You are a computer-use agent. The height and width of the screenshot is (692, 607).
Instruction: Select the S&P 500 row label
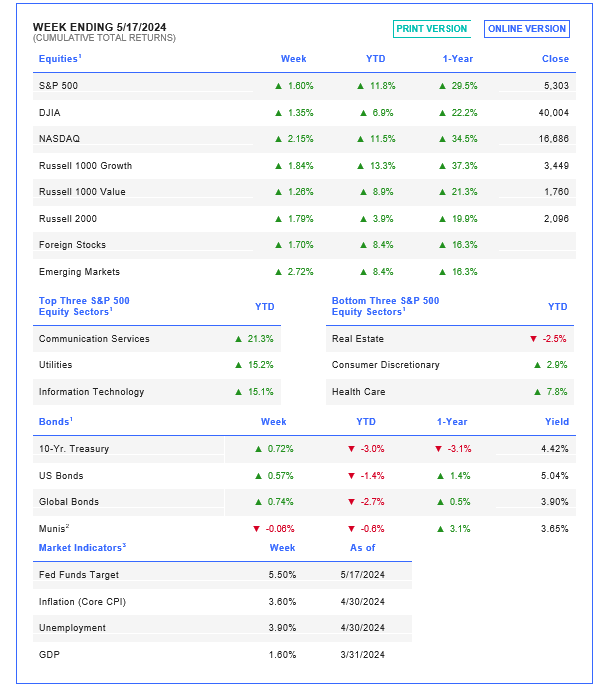pos(58,86)
